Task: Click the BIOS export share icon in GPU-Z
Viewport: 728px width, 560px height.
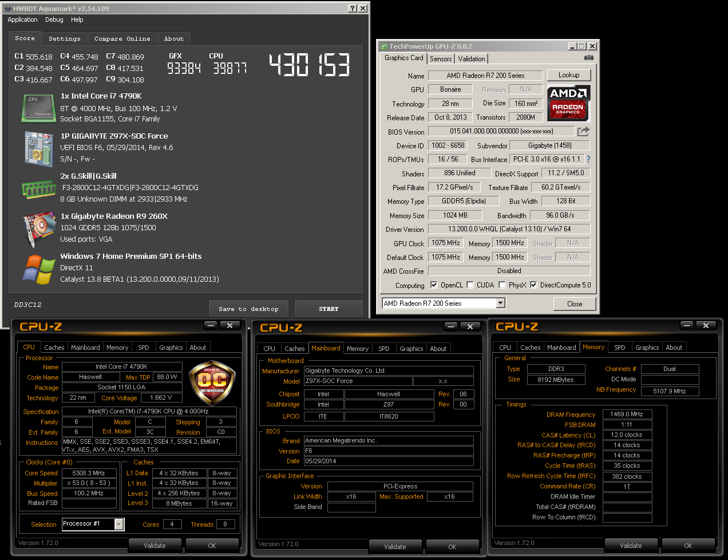Action: click(x=583, y=131)
